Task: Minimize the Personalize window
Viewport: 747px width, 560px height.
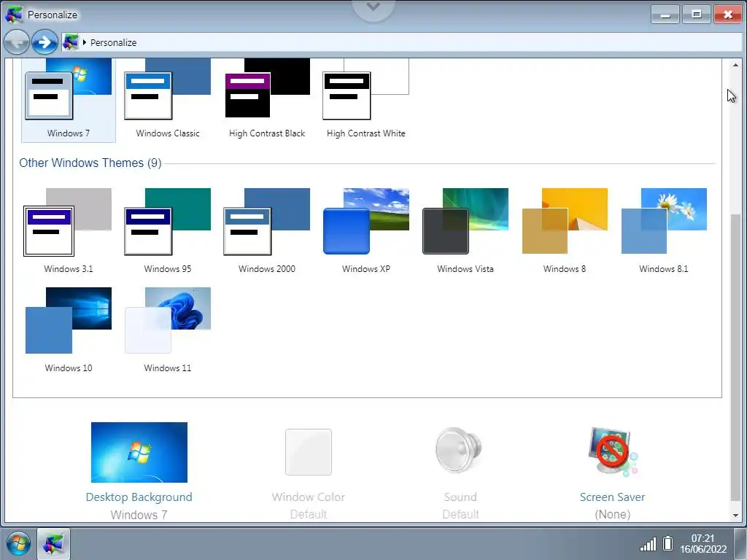Action: (665, 15)
